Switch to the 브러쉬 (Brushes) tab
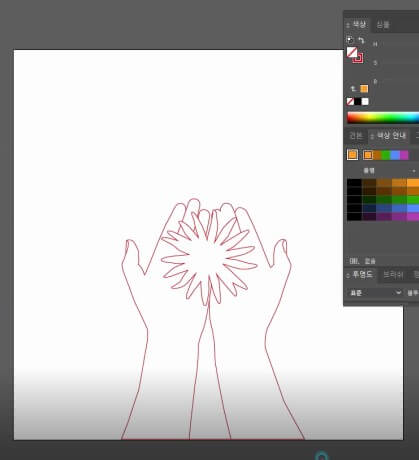 394,275
